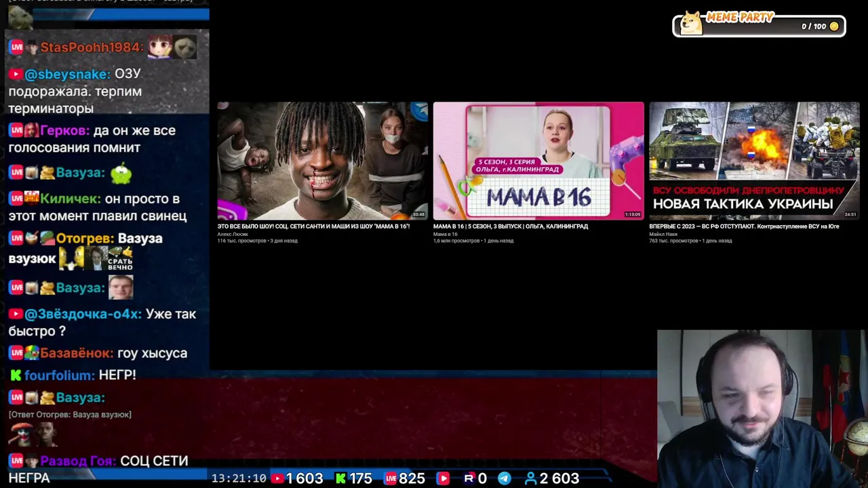
Task: Click the Rutube R icon beside 0
Action: pyautogui.click(x=469, y=479)
